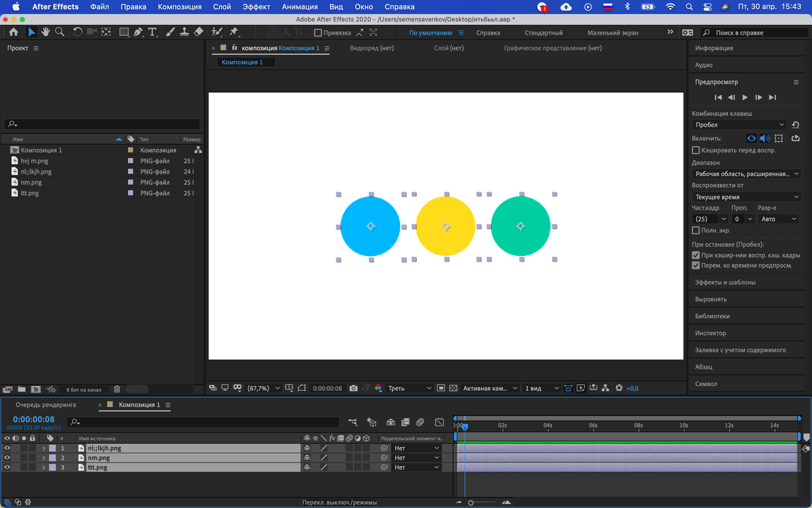
Task: Toggle video inclusion eye in preview
Action: (x=751, y=138)
